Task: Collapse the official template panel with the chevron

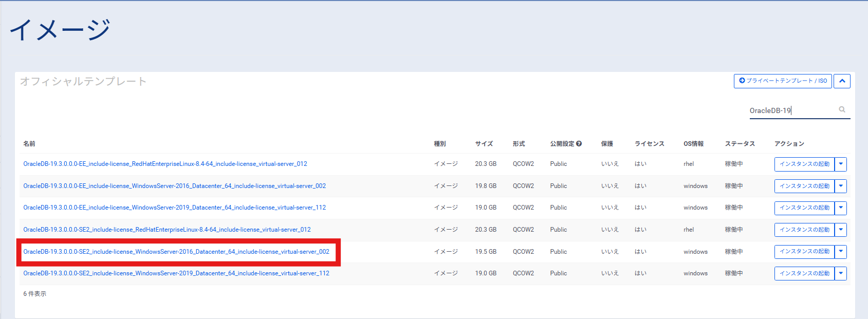Action: 842,81
